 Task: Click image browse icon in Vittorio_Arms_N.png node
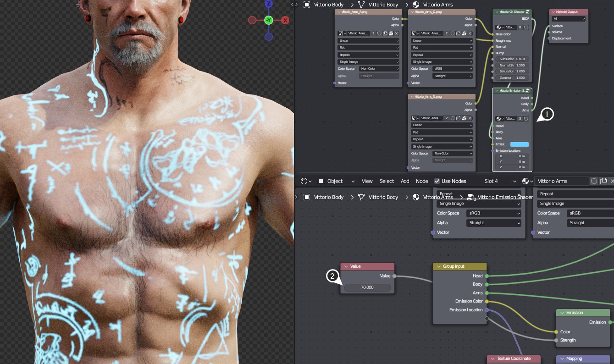click(415, 118)
